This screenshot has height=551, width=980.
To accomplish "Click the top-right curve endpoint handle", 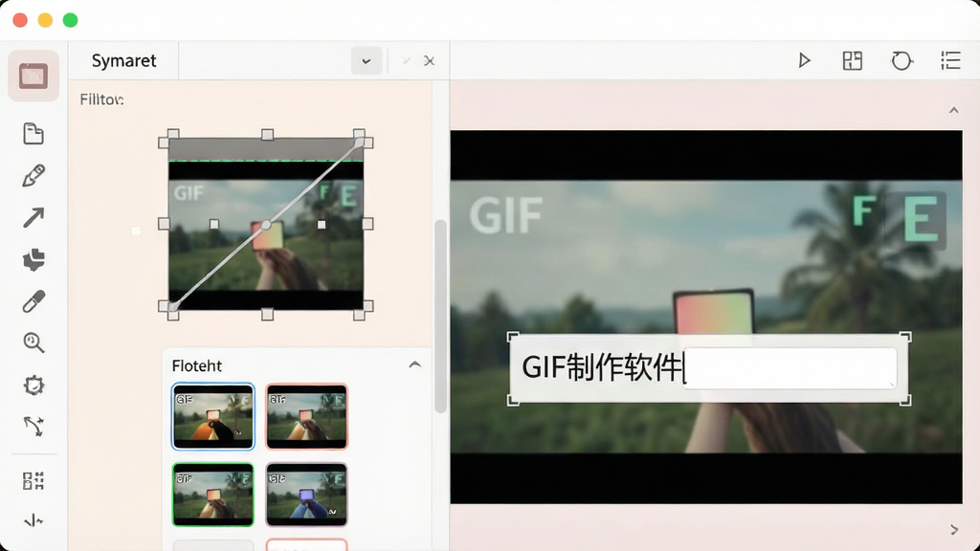I will [x=359, y=143].
